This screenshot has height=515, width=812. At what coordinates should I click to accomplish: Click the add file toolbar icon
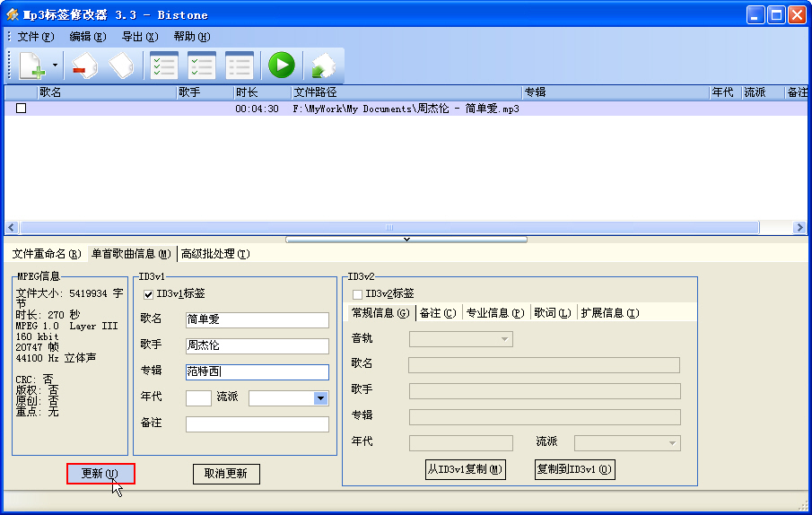(31, 65)
